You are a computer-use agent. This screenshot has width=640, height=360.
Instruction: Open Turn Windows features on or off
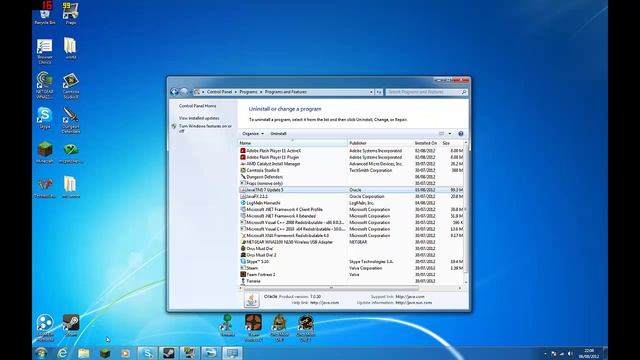[205, 129]
